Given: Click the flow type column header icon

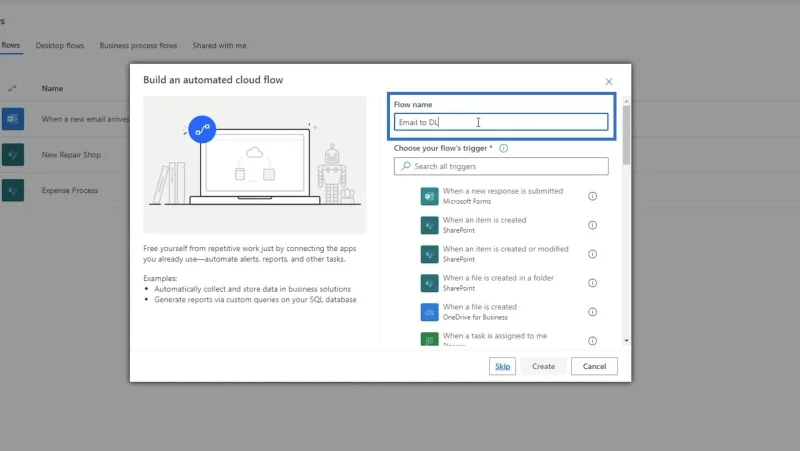Looking at the screenshot, I should 12,88.
